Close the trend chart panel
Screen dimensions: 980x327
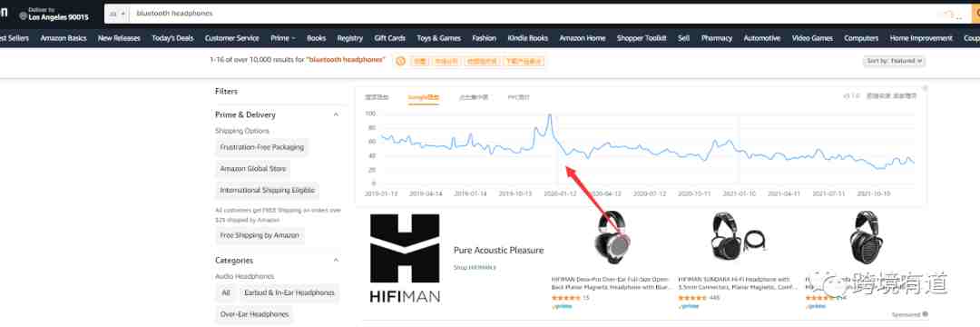[x=925, y=88]
